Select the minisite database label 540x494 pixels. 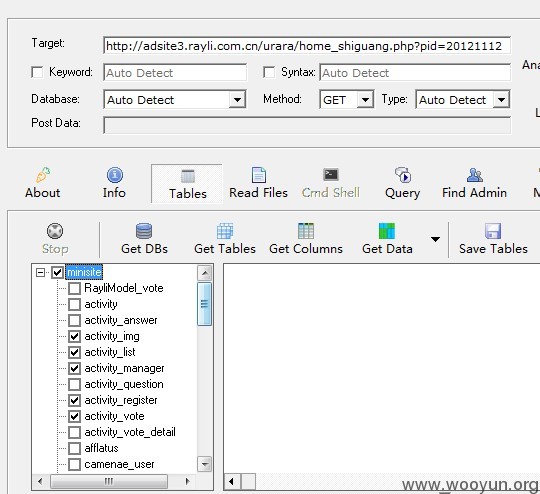[x=84, y=272]
